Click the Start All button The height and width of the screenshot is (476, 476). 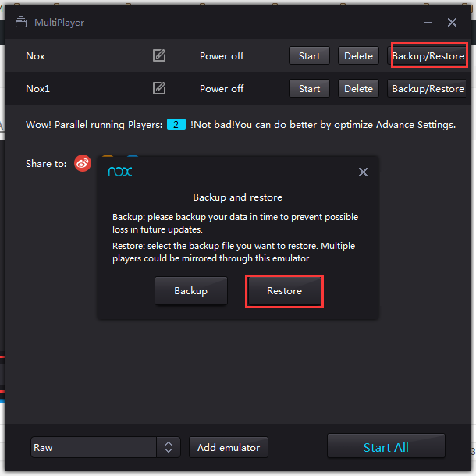[386, 446]
